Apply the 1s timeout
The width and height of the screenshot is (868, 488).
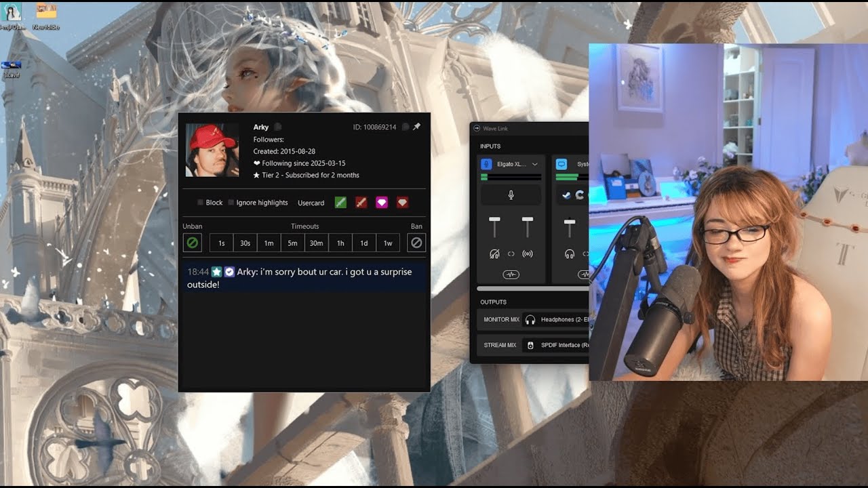(222, 243)
